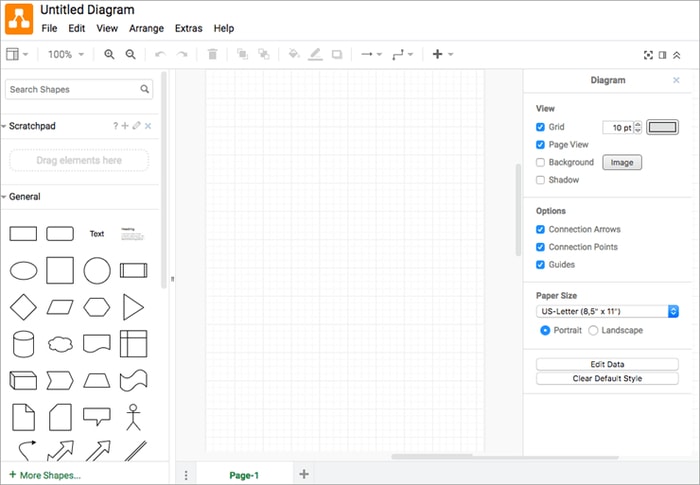This screenshot has width=700, height=485.
Task: Select the Text shape in General
Action: click(97, 234)
